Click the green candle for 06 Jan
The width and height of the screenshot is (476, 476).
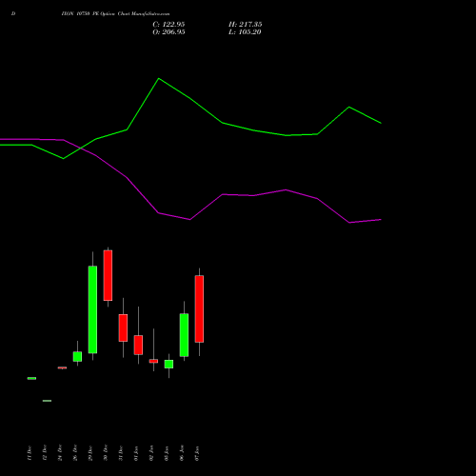coord(184,335)
